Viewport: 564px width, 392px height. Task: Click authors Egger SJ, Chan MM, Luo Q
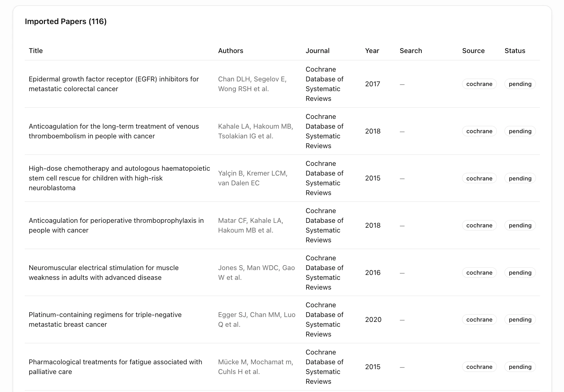tap(257, 319)
